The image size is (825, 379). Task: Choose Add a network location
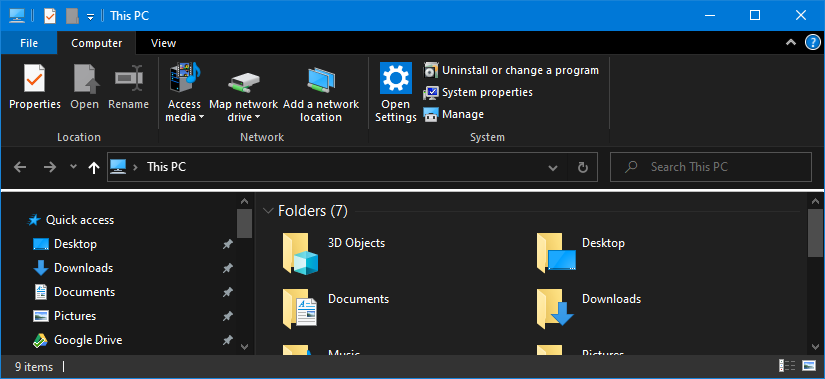[321, 94]
